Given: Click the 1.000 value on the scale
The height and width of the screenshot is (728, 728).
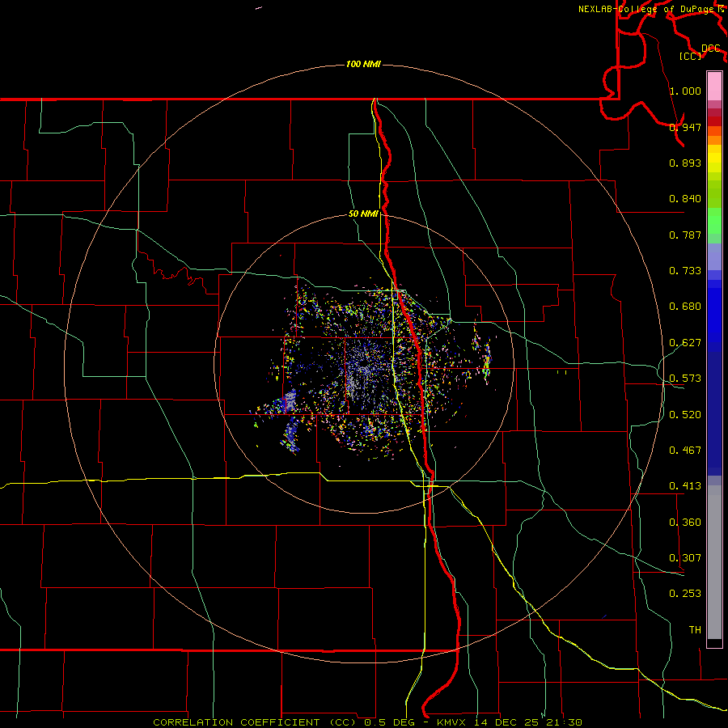Looking at the screenshot, I should tap(685, 91).
